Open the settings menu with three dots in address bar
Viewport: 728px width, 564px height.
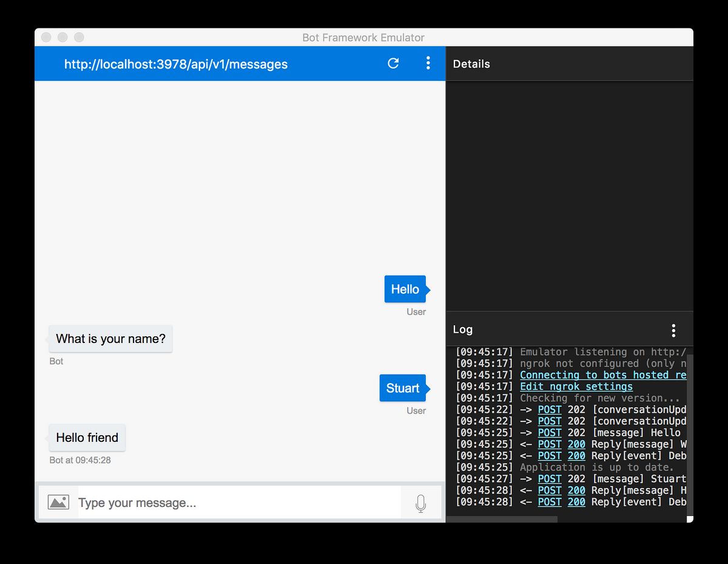(x=428, y=63)
